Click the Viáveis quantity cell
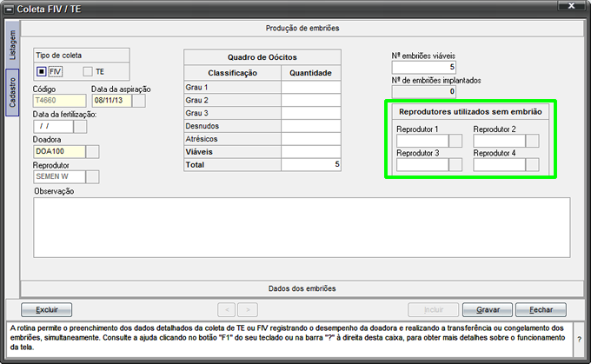This screenshot has height=364, width=591. point(311,152)
